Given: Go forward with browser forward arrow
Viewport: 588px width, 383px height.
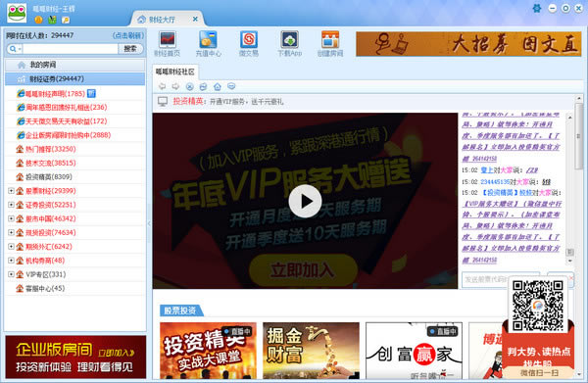Looking at the screenshot, I should click(x=175, y=86).
